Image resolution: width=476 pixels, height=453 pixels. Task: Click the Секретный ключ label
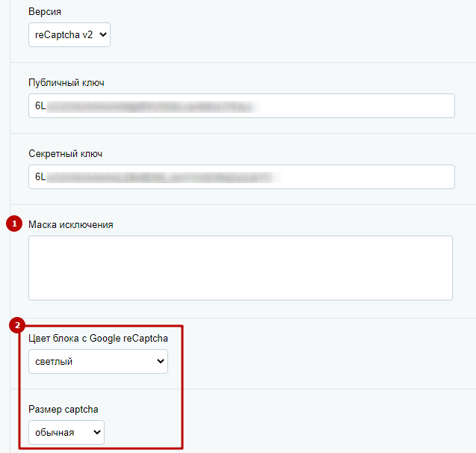point(65,154)
